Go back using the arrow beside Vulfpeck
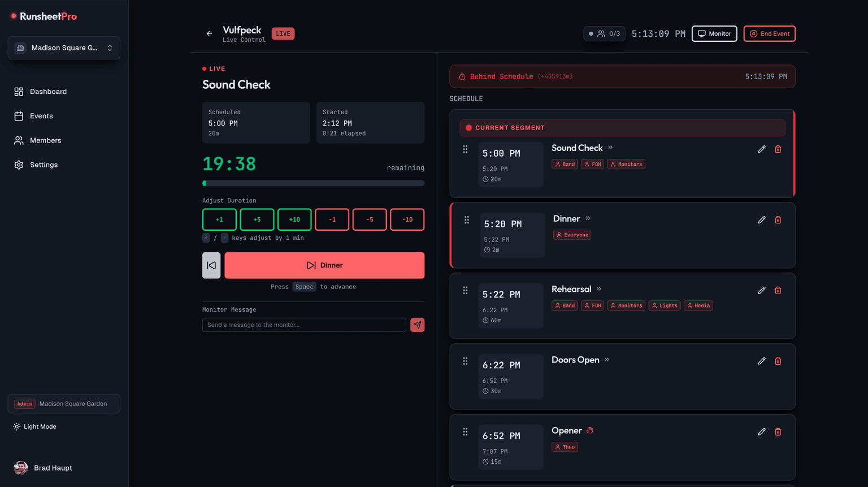868x487 pixels. tap(209, 34)
